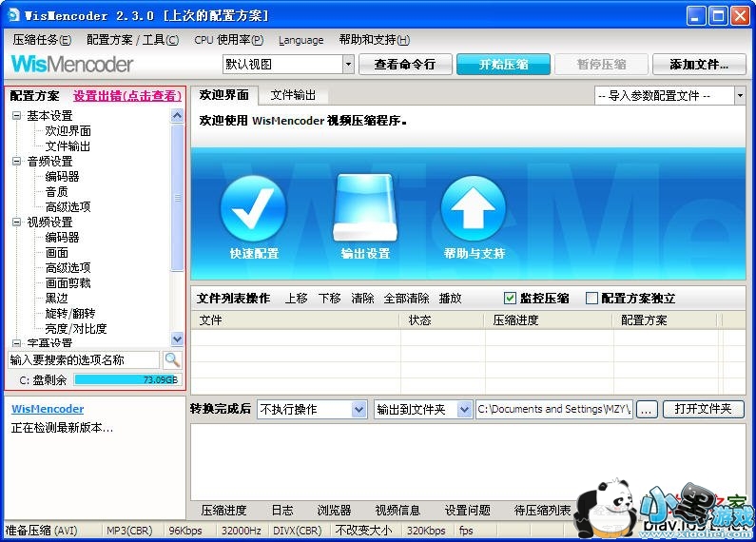Switch to the 设置问题 bottom tab
Image resolution: width=756 pixels, height=542 pixels.
click(x=467, y=511)
